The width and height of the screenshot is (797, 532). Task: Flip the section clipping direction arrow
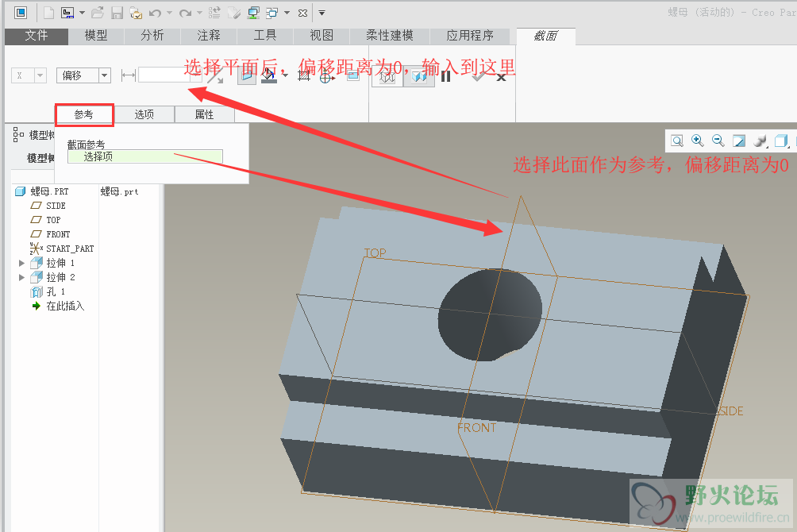[x=216, y=76]
